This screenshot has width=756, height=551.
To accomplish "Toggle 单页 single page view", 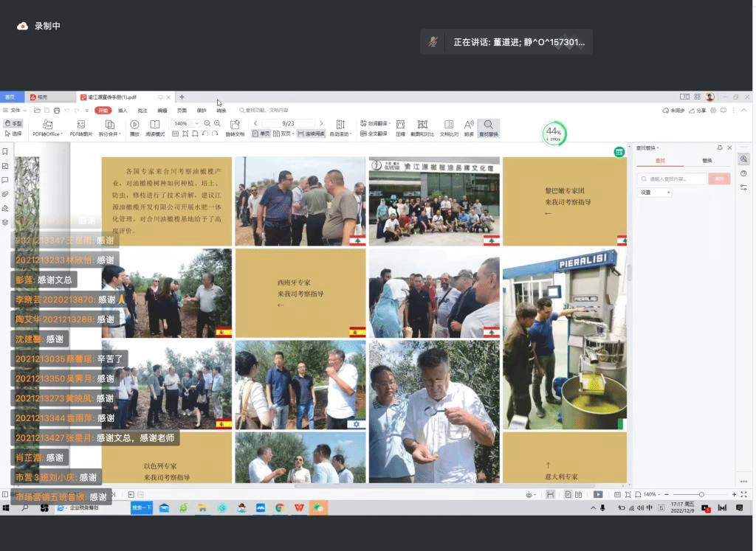I will coord(261,134).
